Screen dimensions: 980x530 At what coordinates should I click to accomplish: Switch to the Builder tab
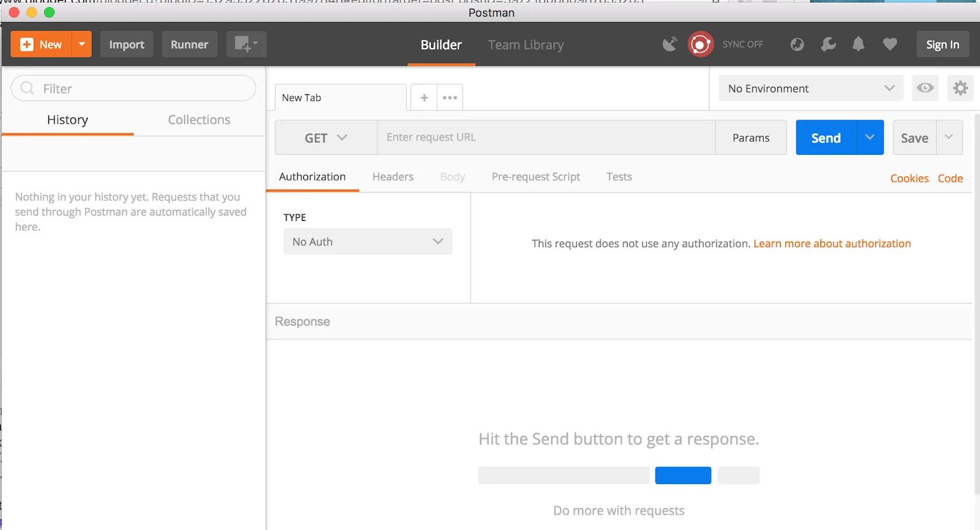[441, 45]
